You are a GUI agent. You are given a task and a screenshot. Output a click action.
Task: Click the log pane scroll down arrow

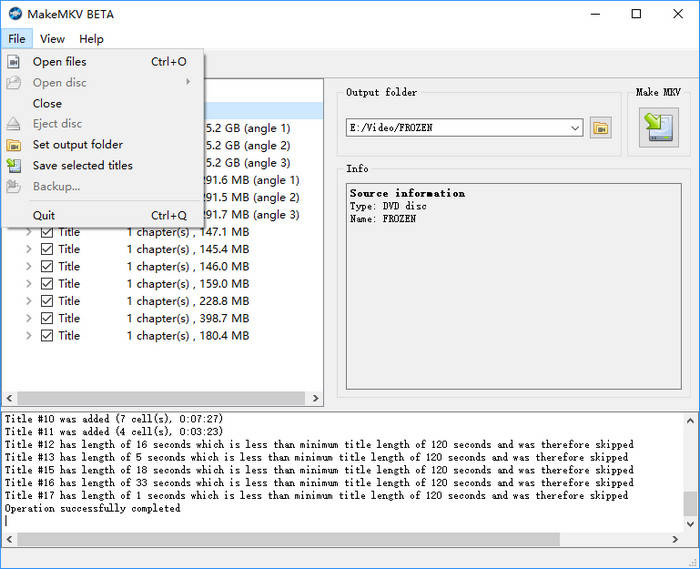point(690,524)
